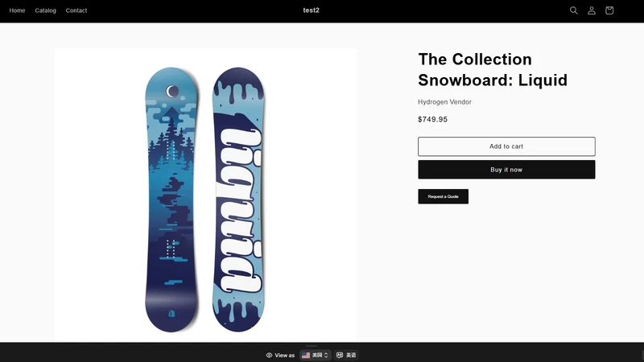Open the account login icon
The height and width of the screenshot is (362, 644).
tap(592, 10)
